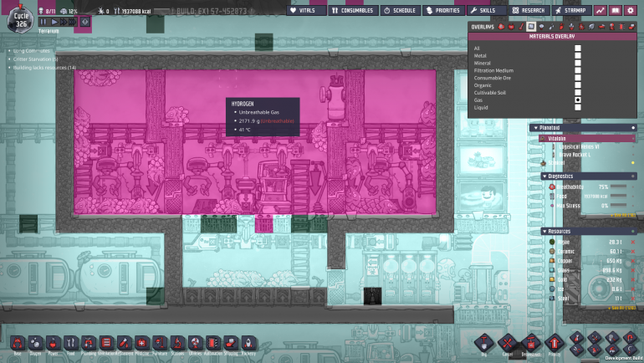Open the Shipping build category

231,342
